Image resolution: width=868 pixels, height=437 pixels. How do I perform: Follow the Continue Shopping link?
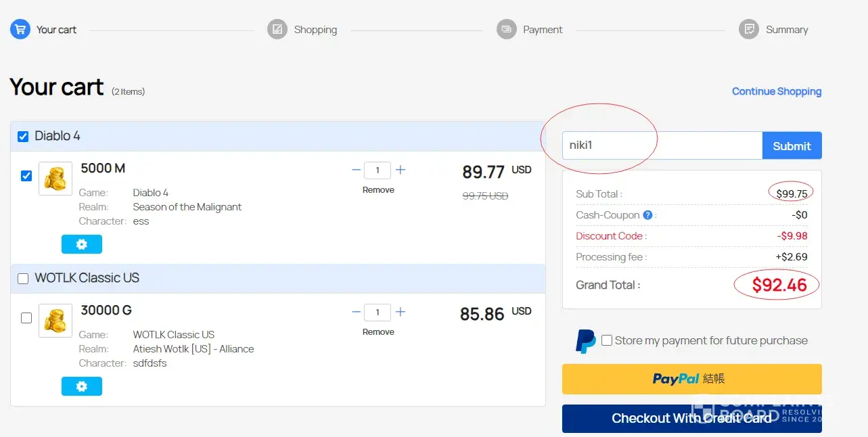[777, 91]
